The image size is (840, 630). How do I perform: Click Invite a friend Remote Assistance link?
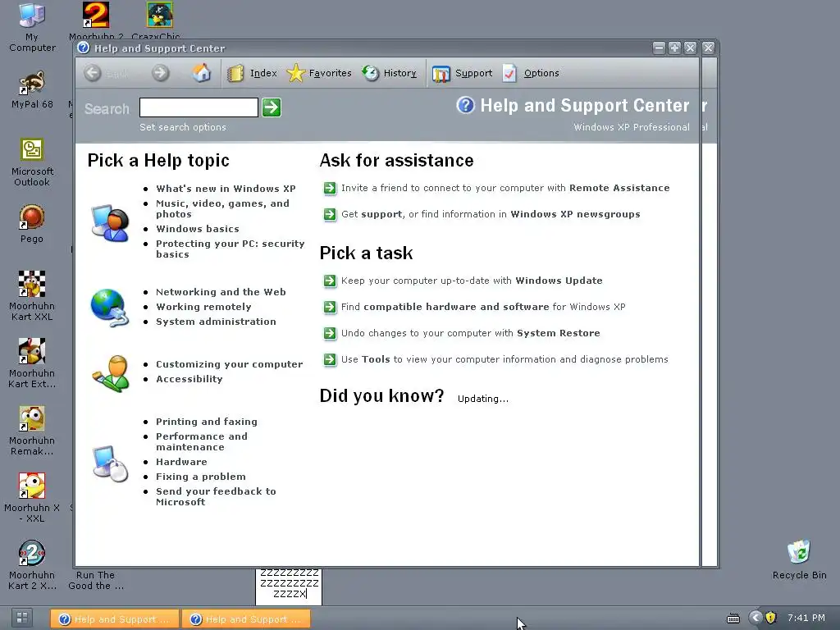tap(505, 188)
